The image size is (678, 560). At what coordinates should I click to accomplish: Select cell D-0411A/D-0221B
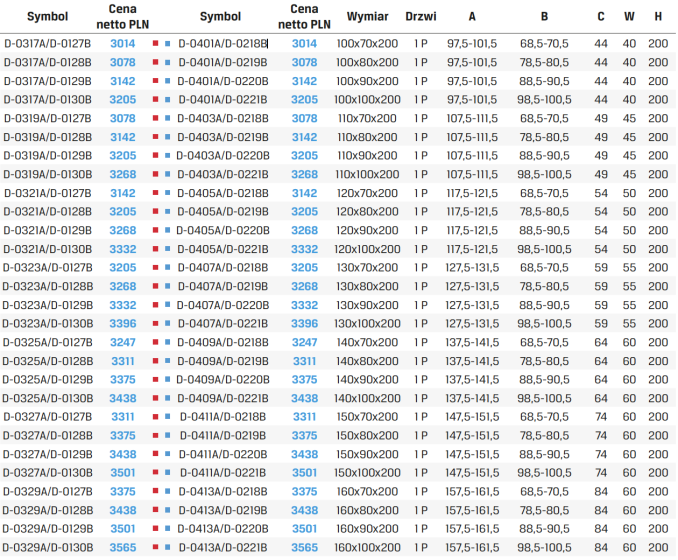point(223,473)
